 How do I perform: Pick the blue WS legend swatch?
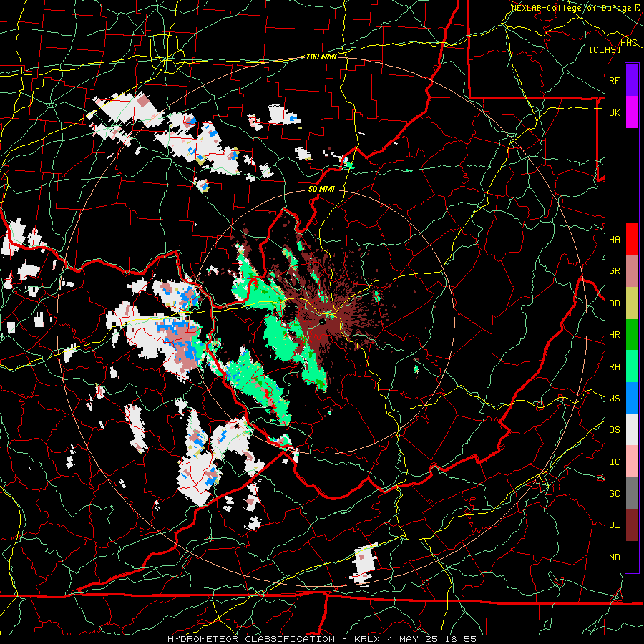point(632,398)
